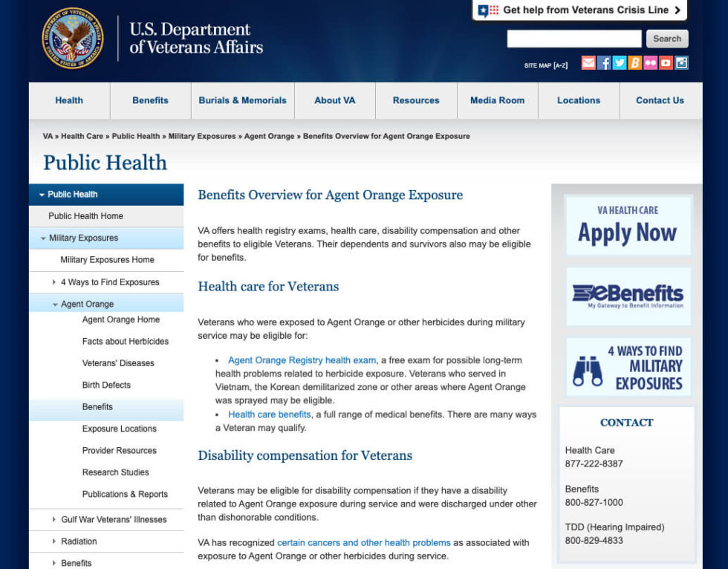Click the Department of Veterans Affairs seal
This screenshot has width=728, height=569.
(74, 39)
